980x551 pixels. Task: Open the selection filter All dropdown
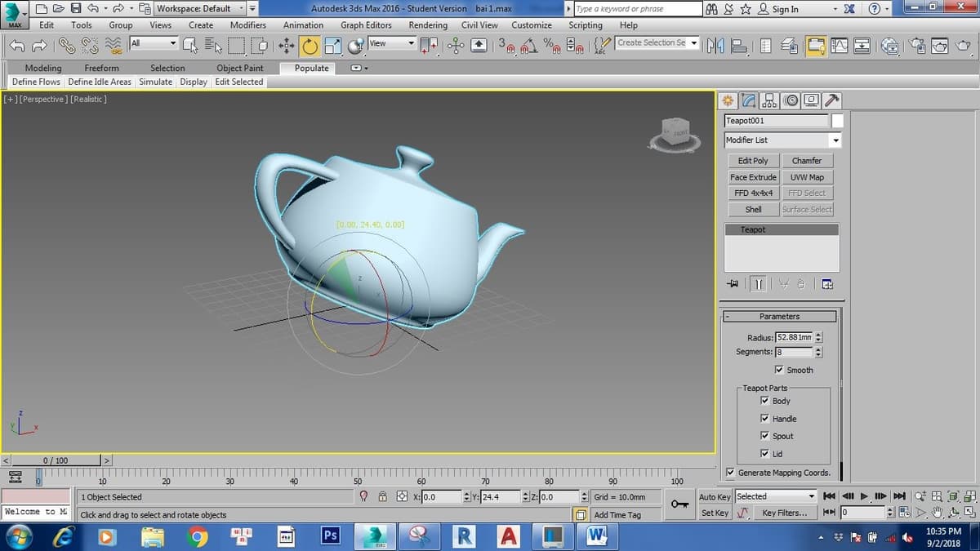(154, 42)
